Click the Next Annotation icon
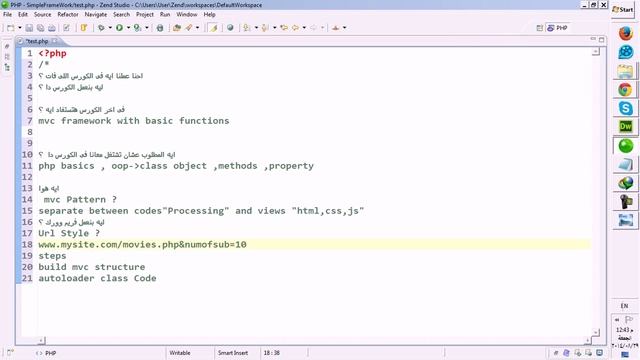The height and width of the screenshot is (360, 640). click(247, 28)
